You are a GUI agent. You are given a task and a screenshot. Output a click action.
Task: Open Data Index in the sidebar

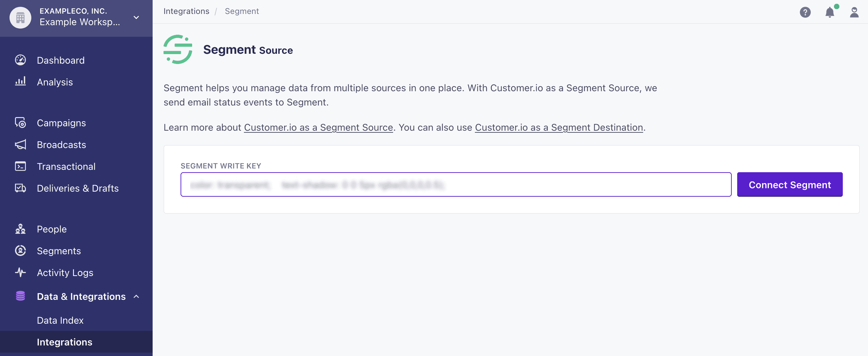point(60,320)
